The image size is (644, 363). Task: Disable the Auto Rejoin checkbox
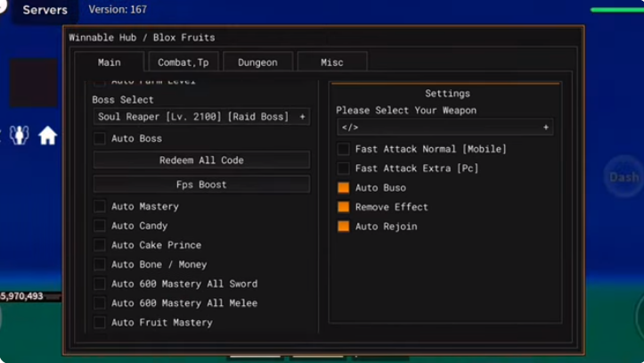[x=343, y=227]
